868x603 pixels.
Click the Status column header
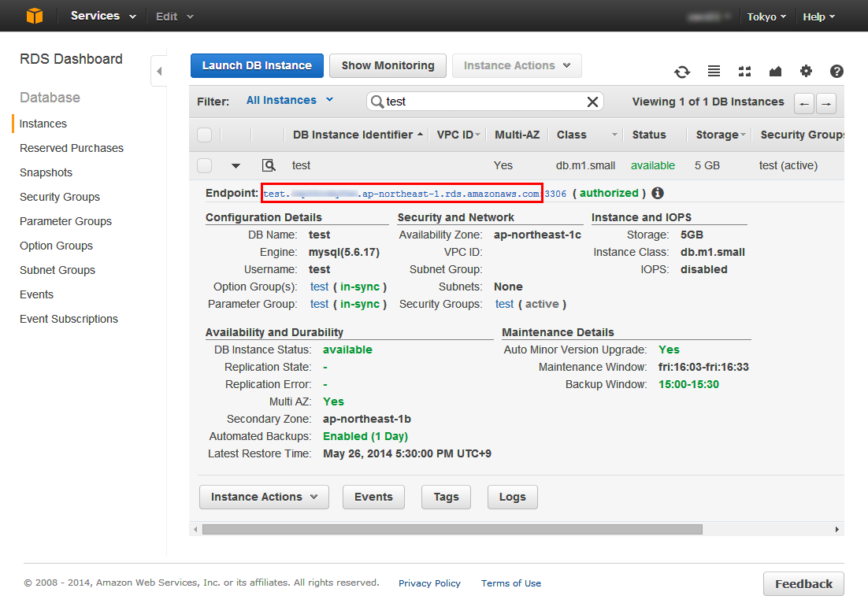649,135
